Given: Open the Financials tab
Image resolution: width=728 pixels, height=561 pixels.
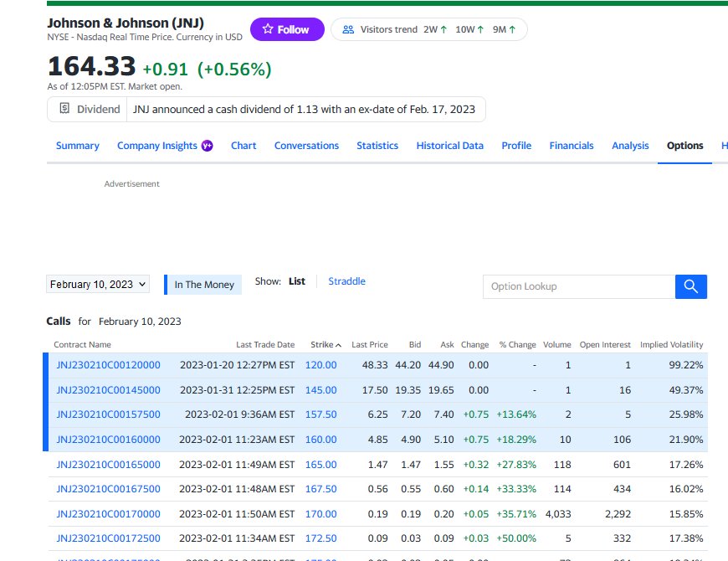Looking at the screenshot, I should (x=572, y=146).
